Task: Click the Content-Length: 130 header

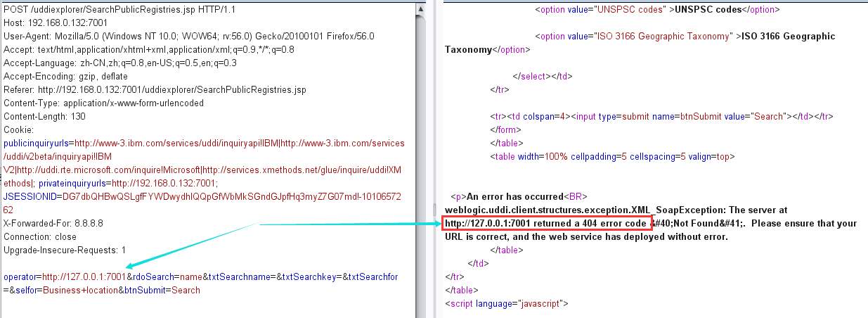Action: click(x=45, y=116)
